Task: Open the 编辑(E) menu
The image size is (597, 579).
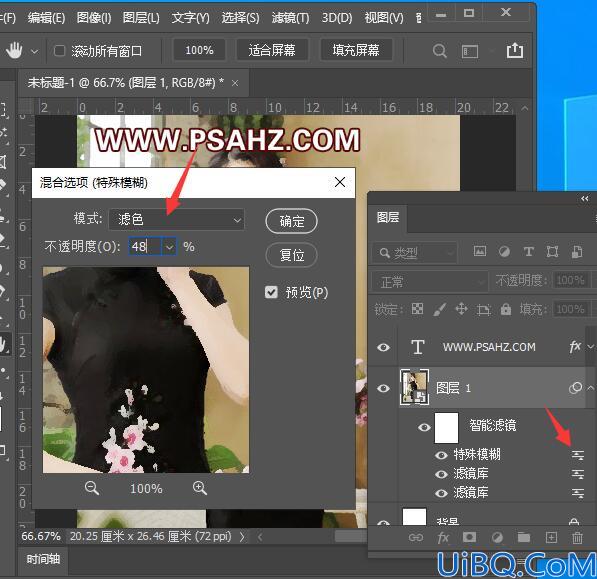Action: tap(46, 18)
